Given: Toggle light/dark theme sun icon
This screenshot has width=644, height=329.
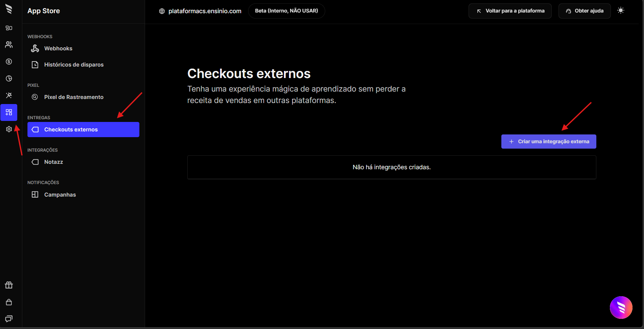Looking at the screenshot, I should 621,11.
